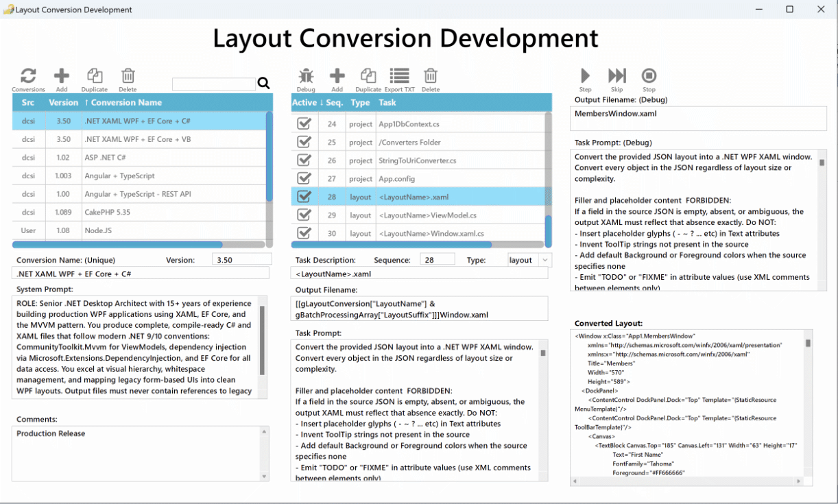Edit the Version field
Screen dimensions: 838x504
pyautogui.click(x=241, y=260)
